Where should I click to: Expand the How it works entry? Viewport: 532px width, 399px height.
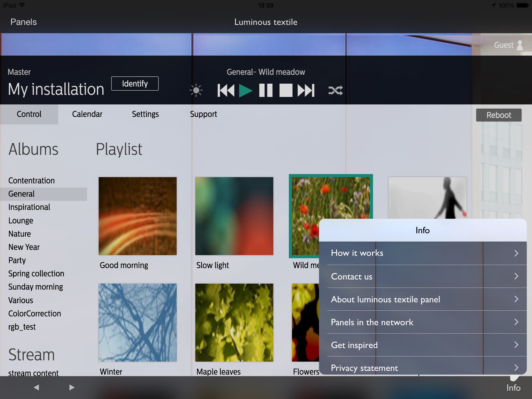coord(423,253)
